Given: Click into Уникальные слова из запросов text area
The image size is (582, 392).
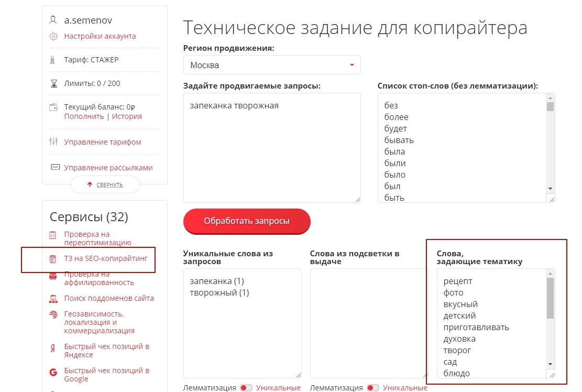Looking at the screenshot, I should pyautogui.click(x=243, y=323).
